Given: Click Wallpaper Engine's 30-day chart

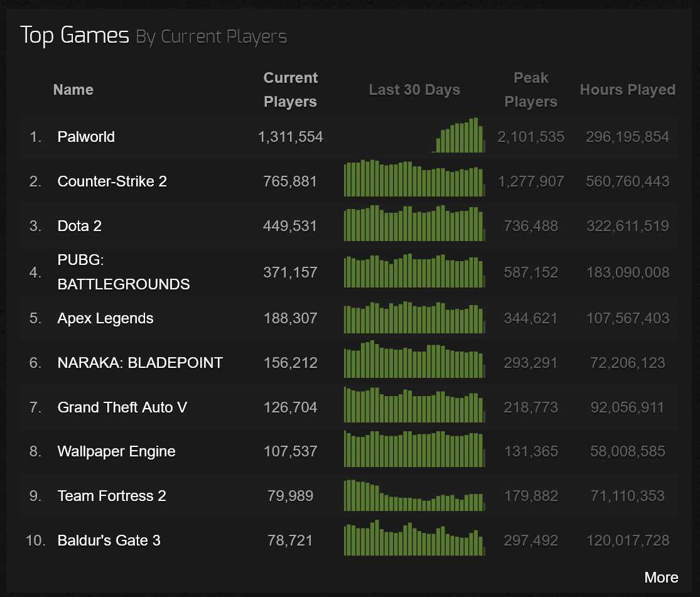Looking at the screenshot, I should (414, 449).
